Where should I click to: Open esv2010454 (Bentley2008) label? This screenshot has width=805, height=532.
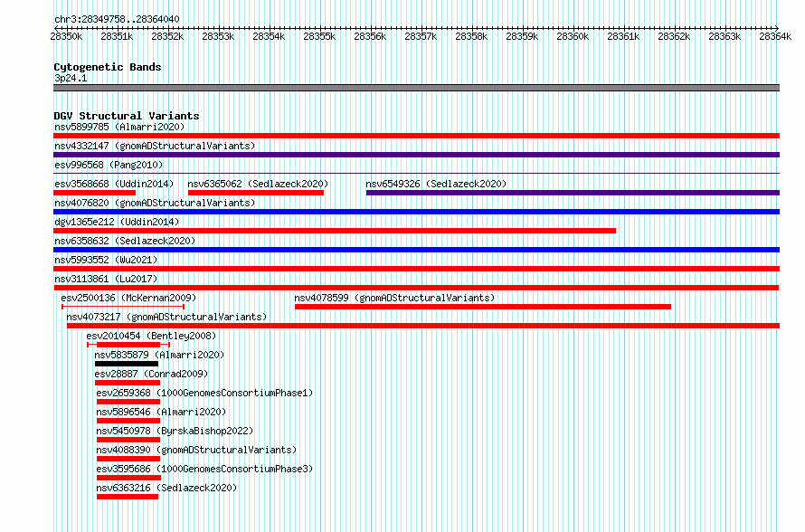[x=151, y=336]
